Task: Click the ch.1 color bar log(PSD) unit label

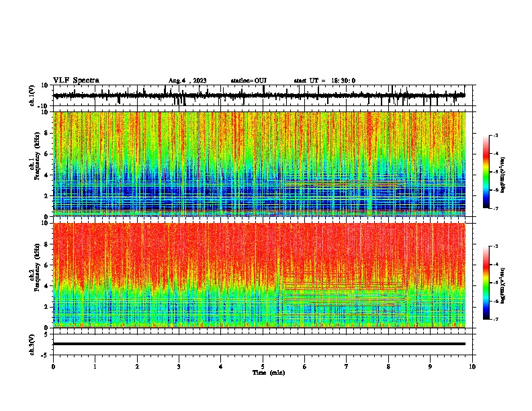Action: [x=503, y=175]
